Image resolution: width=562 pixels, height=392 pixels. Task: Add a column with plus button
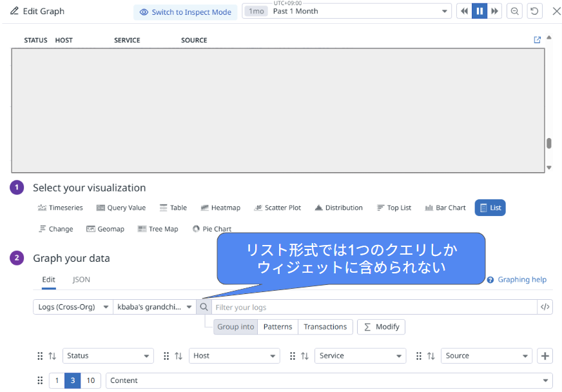(x=545, y=356)
